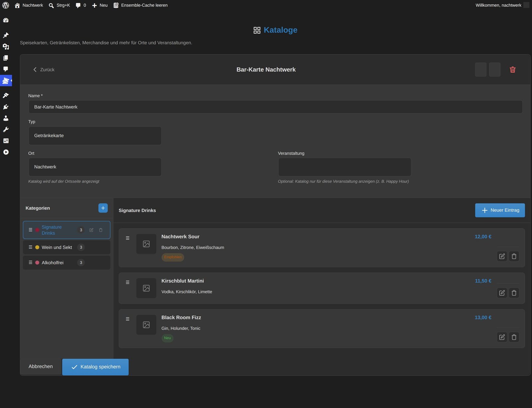The height and width of the screenshot is (408, 532).
Task: Click the yellow color dot of Wein und Sekt
Action: (x=37, y=247)
